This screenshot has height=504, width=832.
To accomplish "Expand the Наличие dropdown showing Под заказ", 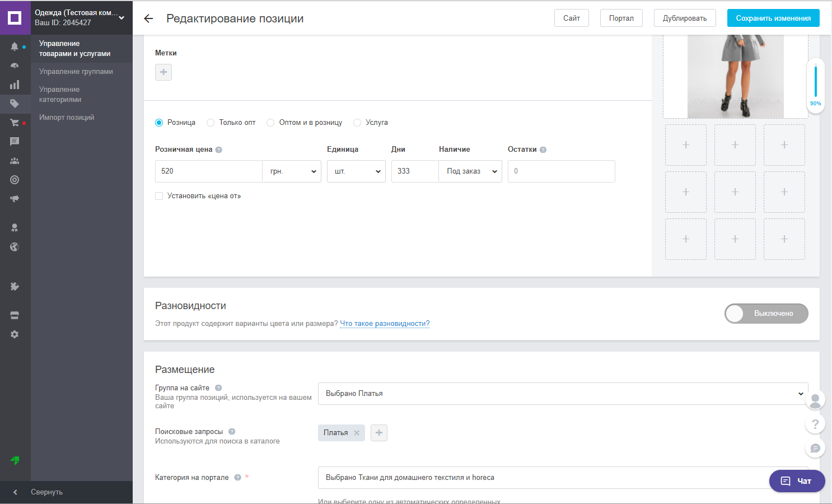I will (x=470, y=171).
